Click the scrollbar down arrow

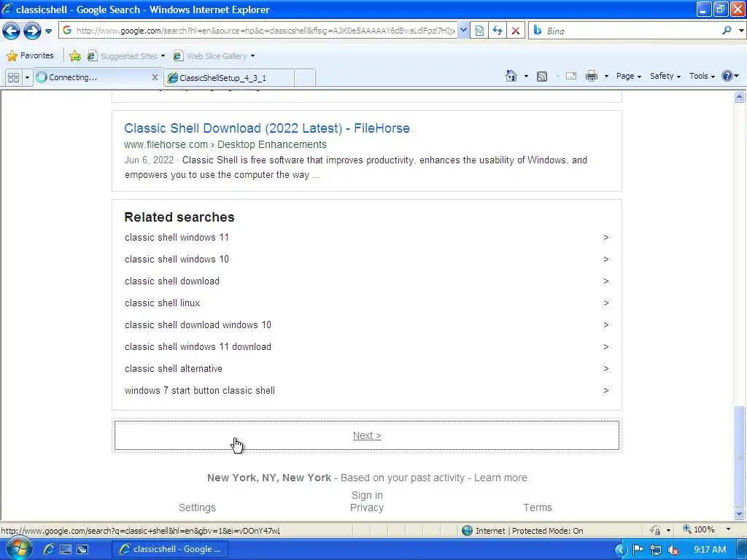coord(740,514)
